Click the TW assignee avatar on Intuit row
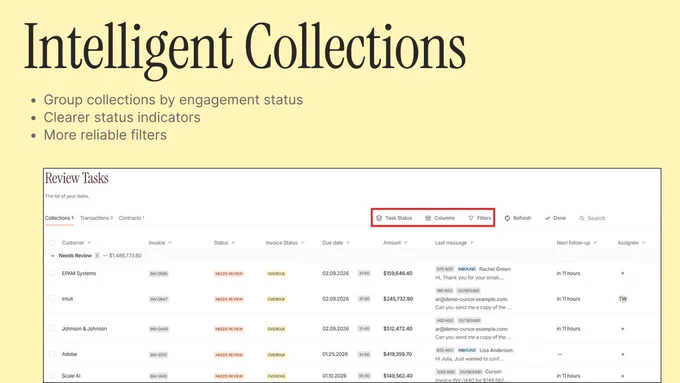The width and height of the screenshot is (680, 383). tap(623, 299)
